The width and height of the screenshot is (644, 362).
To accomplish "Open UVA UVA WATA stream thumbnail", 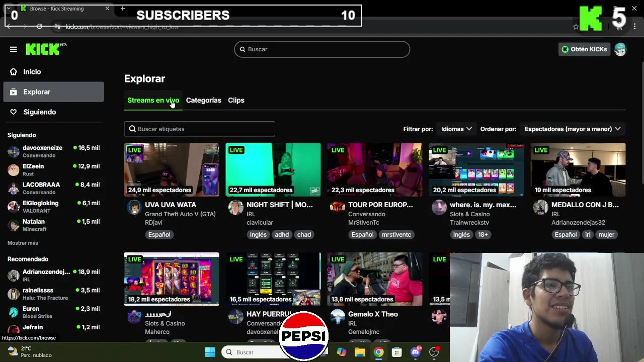I will click(172, 170).
